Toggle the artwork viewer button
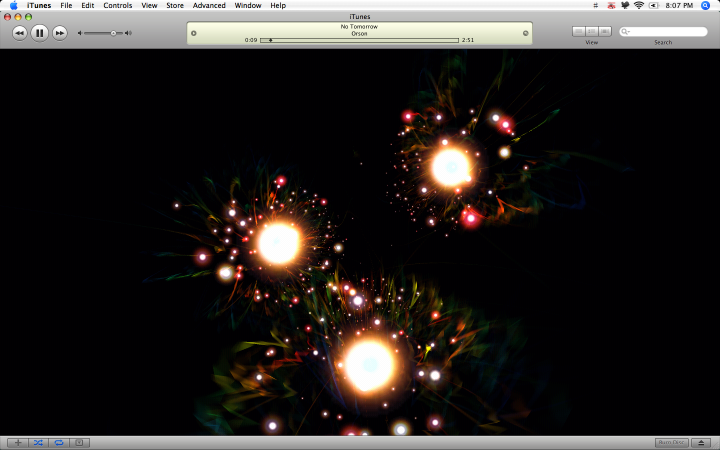The image size is (720, 450). (79, 443)
